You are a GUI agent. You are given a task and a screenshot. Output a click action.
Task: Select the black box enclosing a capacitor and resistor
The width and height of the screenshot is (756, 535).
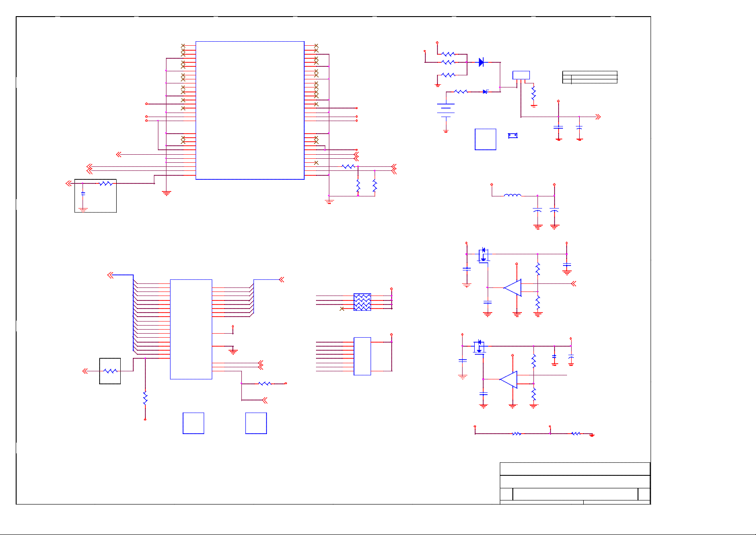coord(96,196)
